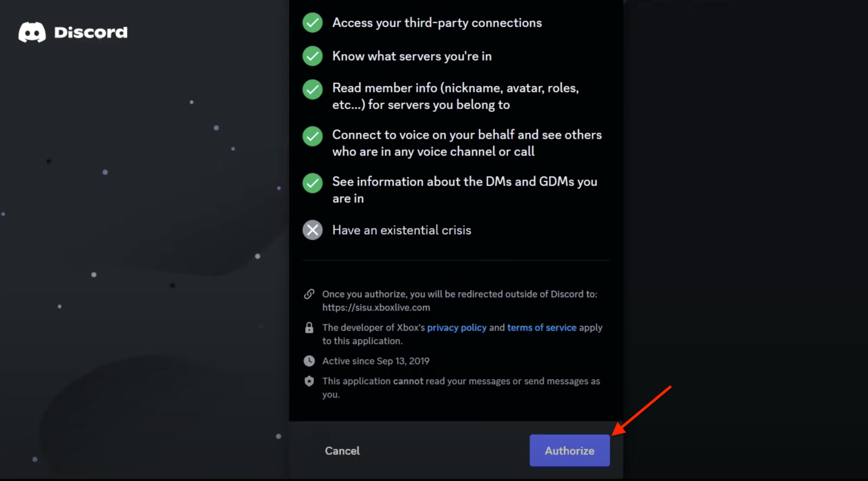Select the checkmark for 'Know what servers you're in'
The image size is (868, 481).
312,55
